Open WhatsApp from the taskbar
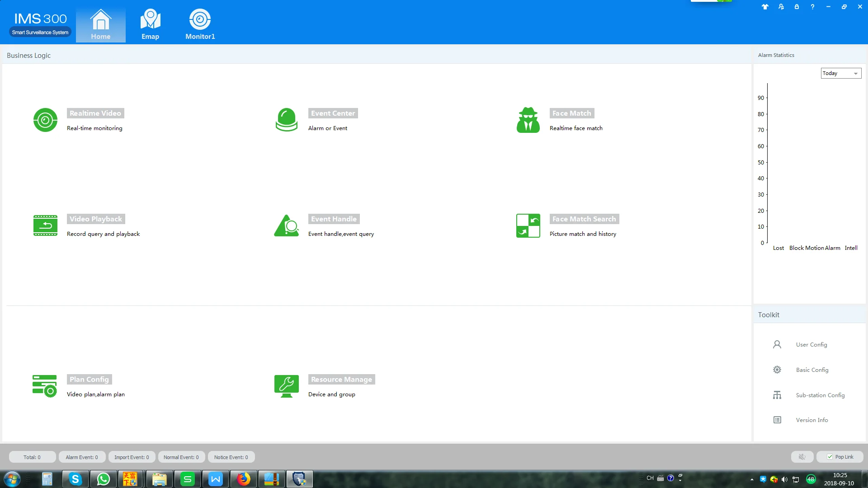 [x=103, y=479]
